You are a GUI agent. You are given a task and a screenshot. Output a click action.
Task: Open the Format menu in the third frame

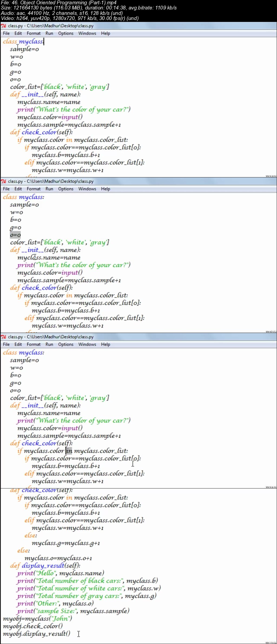34,344
